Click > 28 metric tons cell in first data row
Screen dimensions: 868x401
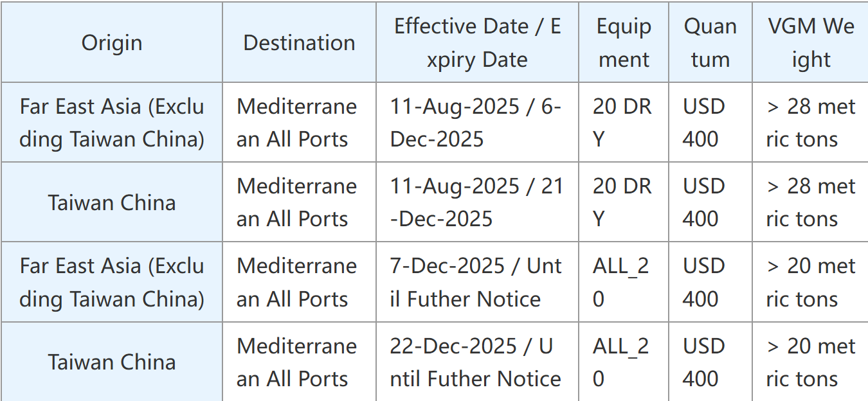pyautogui.click(x=810, y=123)
